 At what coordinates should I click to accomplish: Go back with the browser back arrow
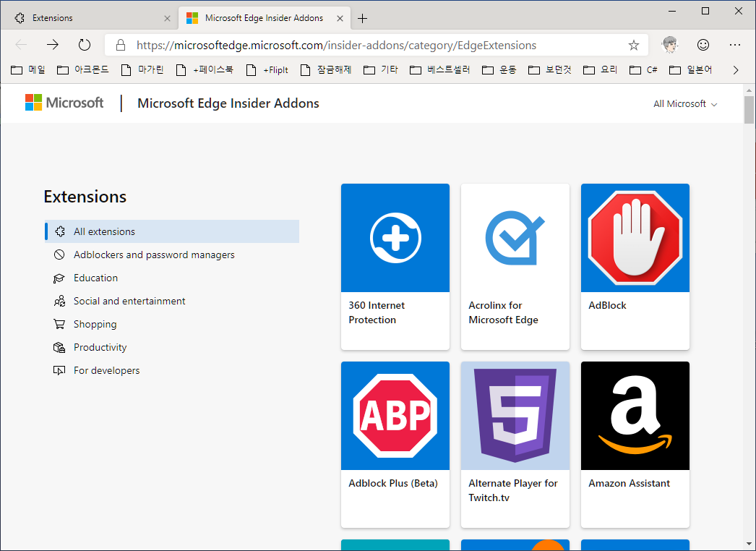tap(21, 45)
